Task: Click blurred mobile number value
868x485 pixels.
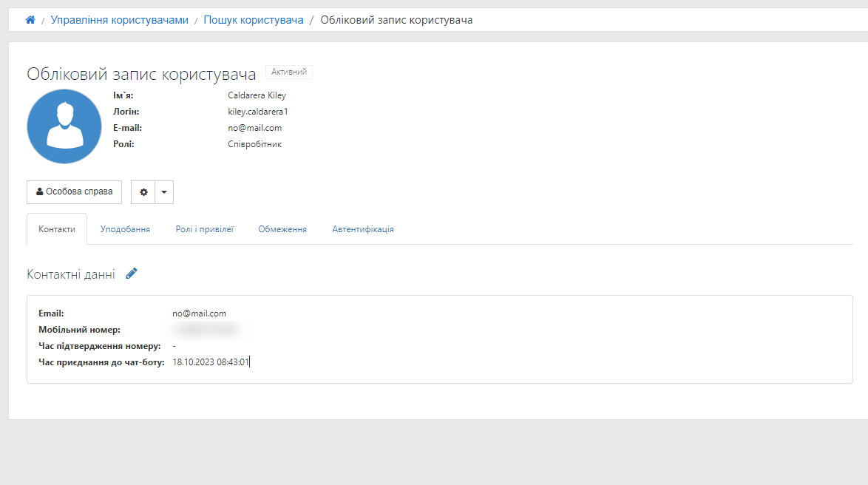Action: pyautogui.click(x=205, y=330)
